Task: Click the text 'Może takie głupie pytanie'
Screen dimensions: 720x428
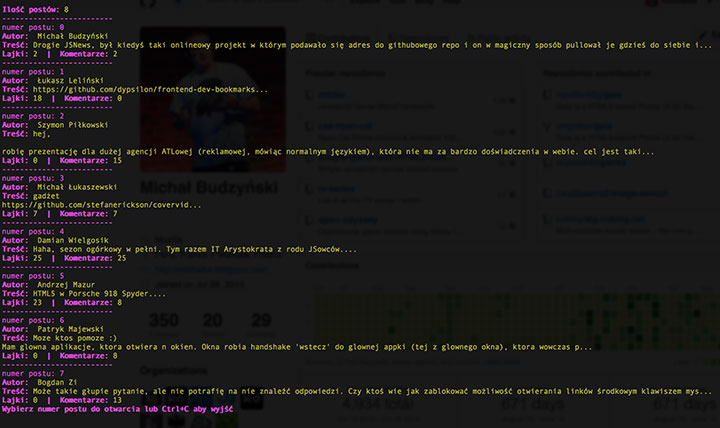Action: (88, 392)
